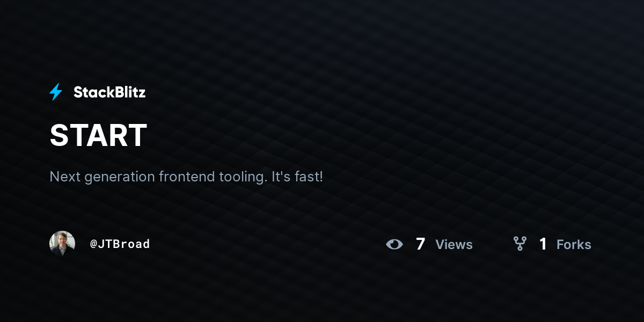Click the word Blitz in logo
The image size is (644, 322).
click(128, 92)
